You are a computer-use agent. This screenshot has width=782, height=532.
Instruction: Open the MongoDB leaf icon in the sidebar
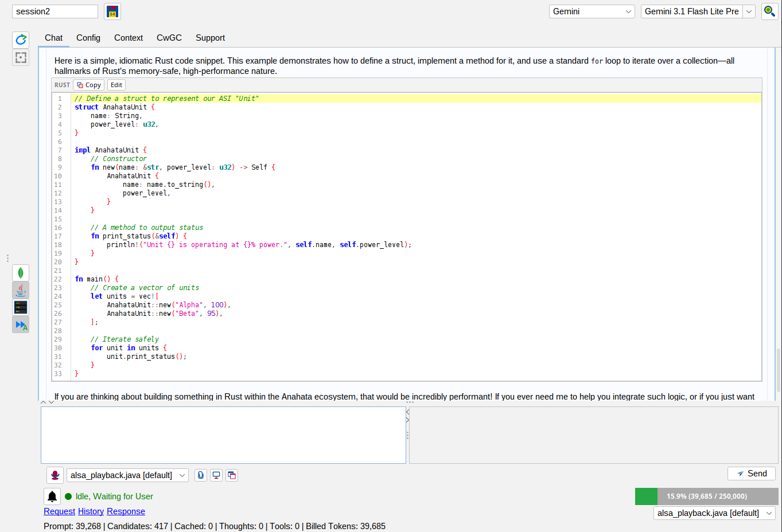(x=21, y=272)
